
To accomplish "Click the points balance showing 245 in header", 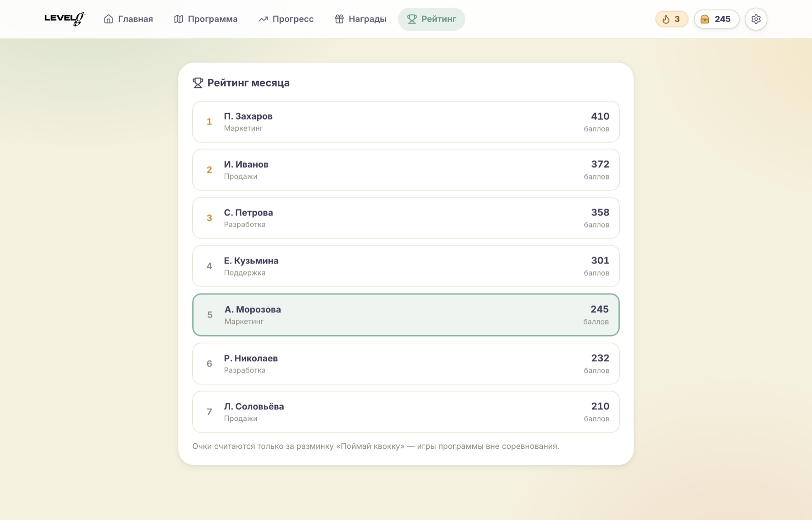I will pyautogui.click(x=716, y=19).
